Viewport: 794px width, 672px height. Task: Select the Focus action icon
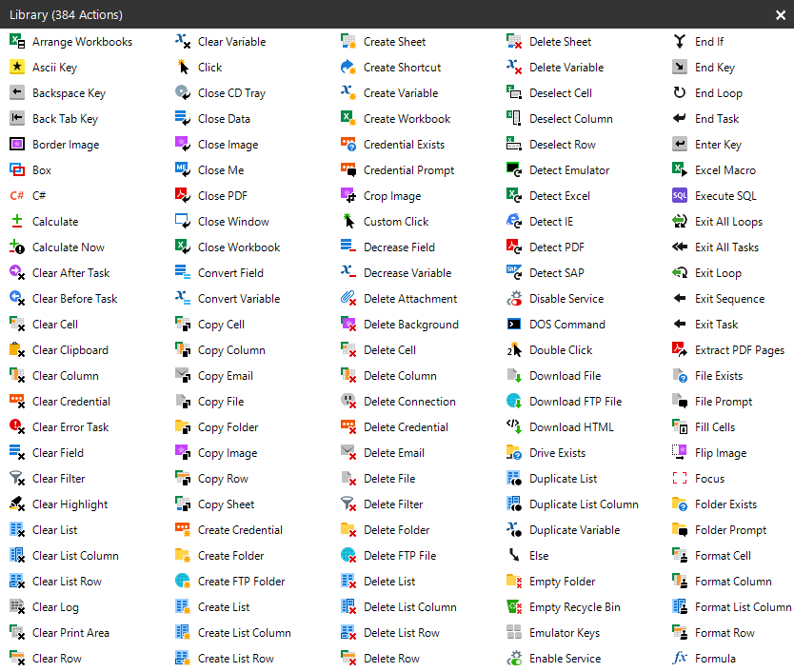tap(680, 479)
